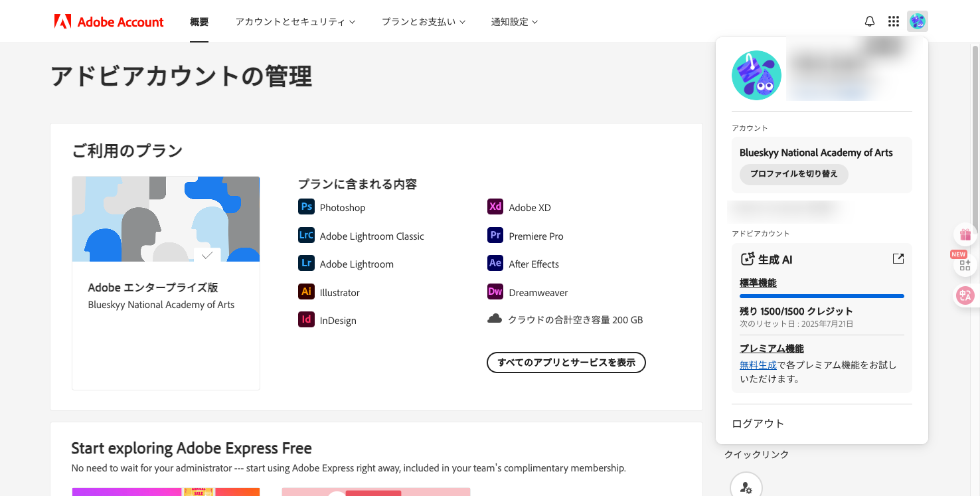Open the 無料生成 link
This screenshot has height=496, width=980.
(758, 365)
